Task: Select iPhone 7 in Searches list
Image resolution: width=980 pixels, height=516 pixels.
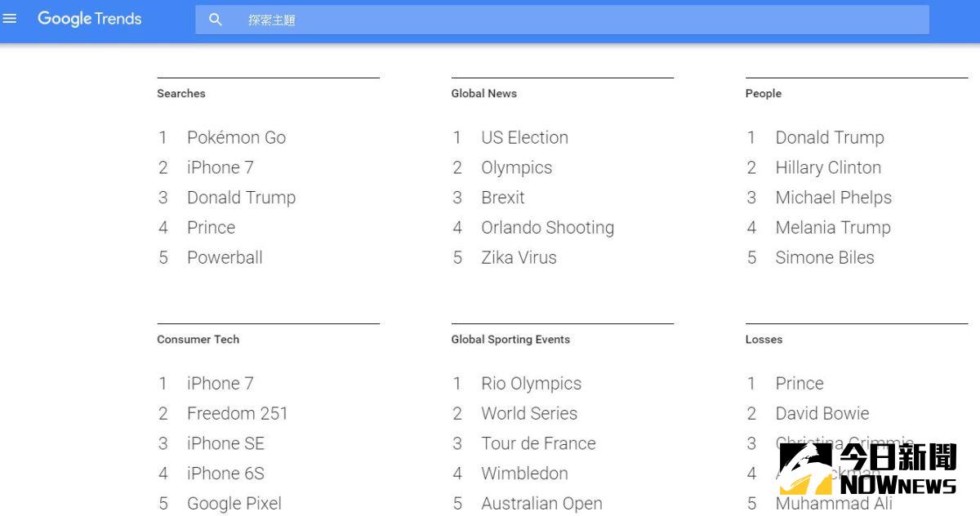Action: (x=220, y=167)
